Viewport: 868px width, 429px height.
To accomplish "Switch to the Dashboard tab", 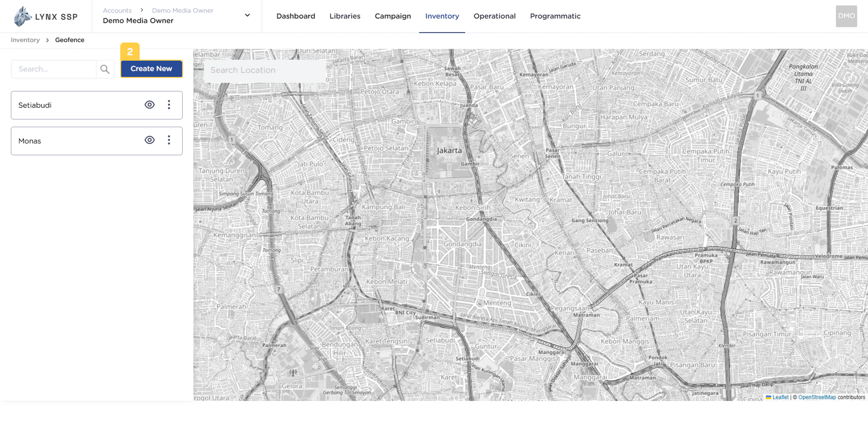I will point(296,16).
